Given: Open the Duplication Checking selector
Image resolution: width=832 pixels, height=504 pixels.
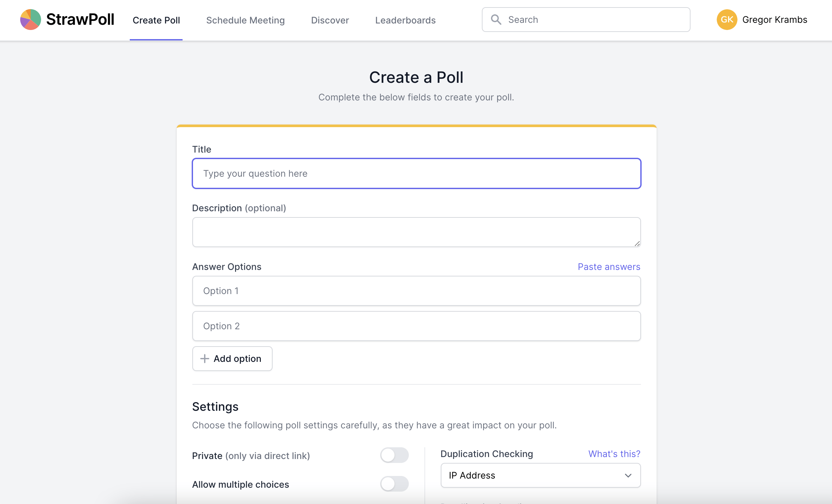Looking at the screenshot, I should [540, 475].
